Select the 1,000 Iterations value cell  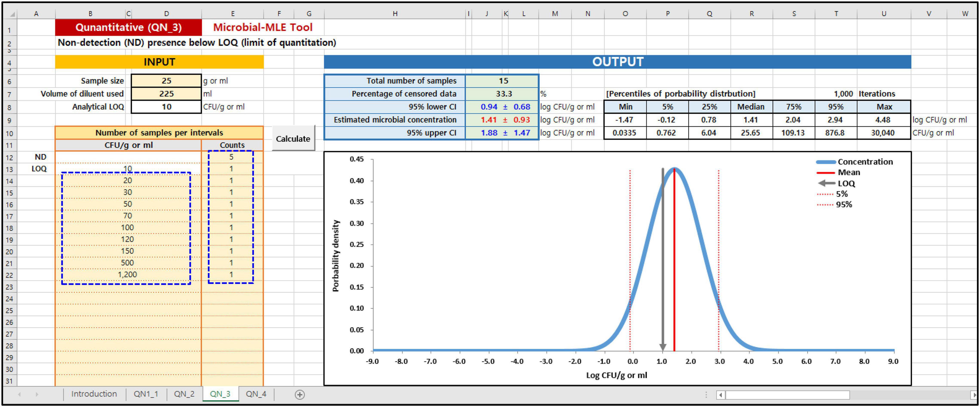pyautogui.click(x=835, y=94)
